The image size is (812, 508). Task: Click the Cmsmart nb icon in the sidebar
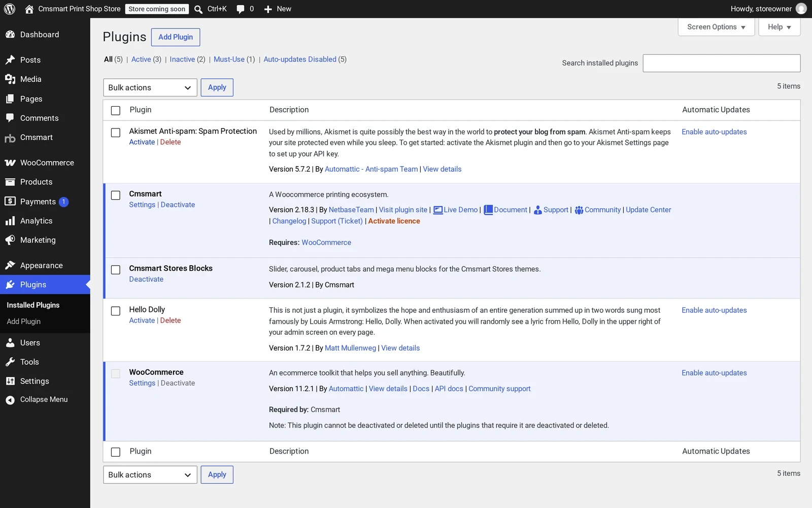click(x=10, y=138)
